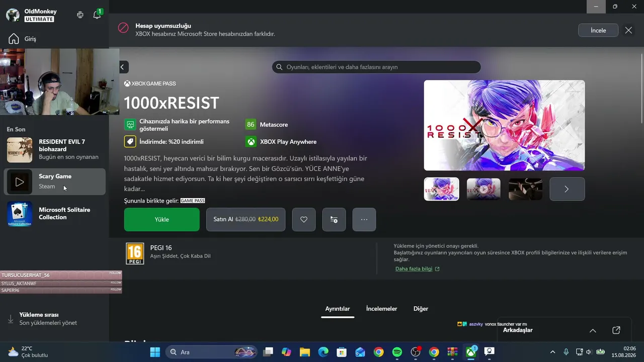Viewport: 644px width, 362px height.
Task: Expand the Arkadaşlar friends panel chevron
Action: (593, 330)
